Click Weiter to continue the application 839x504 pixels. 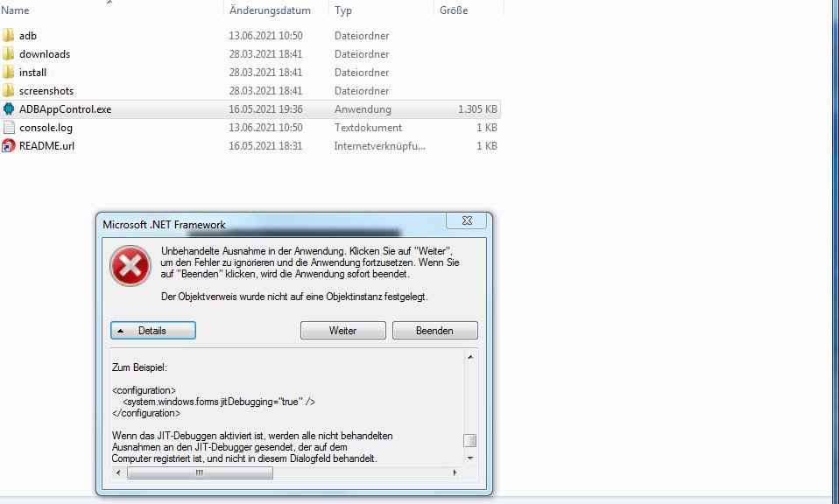(343, 330)
